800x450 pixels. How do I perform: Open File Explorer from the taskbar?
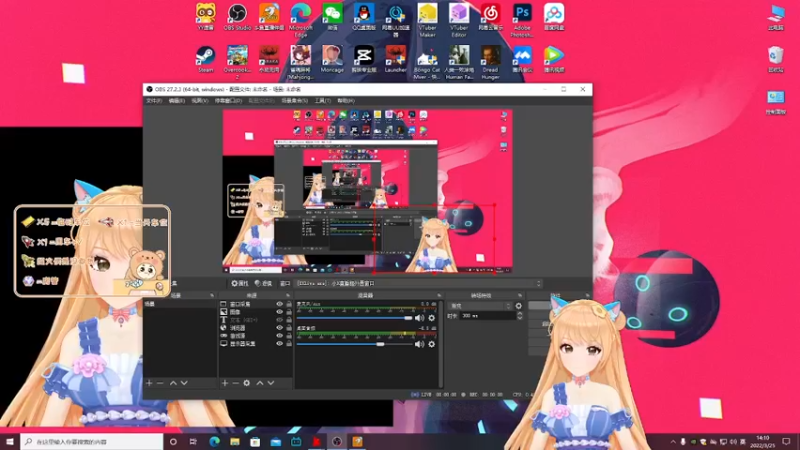pyautogui.click(x=235, y=441)
